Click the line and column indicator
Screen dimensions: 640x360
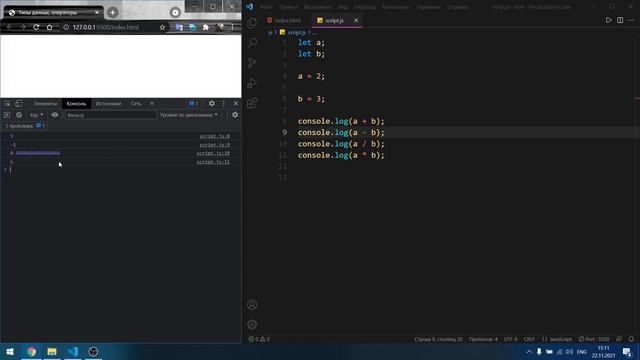(438, 339)
